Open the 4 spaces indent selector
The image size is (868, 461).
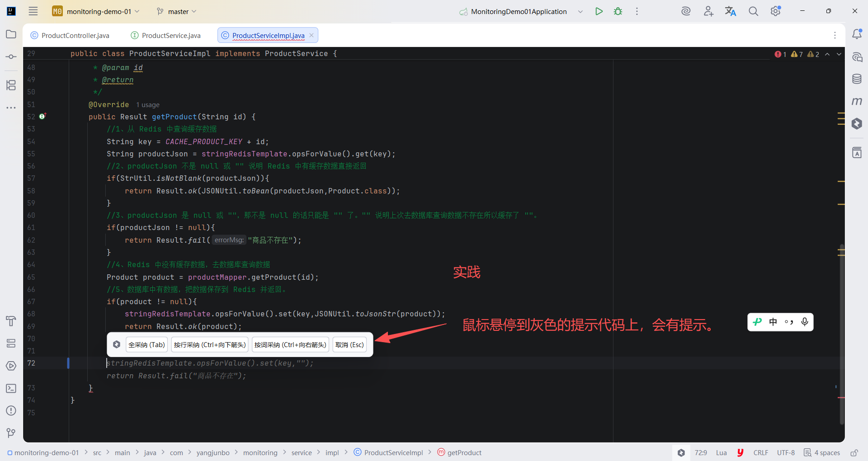click(x=822, y=452)
